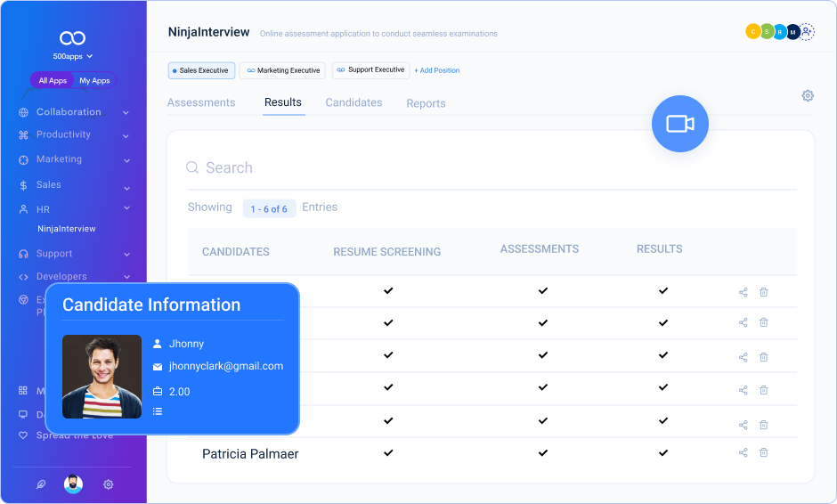Viewport: 837px width, 504px height.
Task: Toggle to My Apps view
Action: (94, 81)
